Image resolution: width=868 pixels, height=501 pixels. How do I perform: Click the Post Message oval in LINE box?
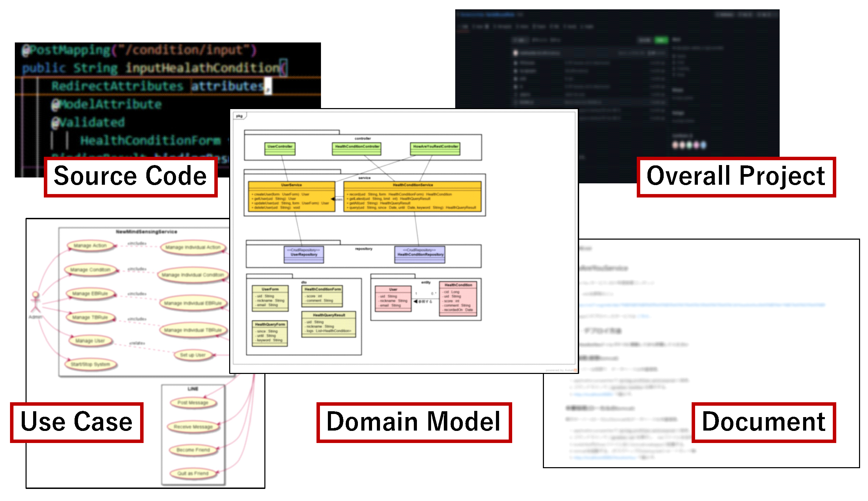193,403
